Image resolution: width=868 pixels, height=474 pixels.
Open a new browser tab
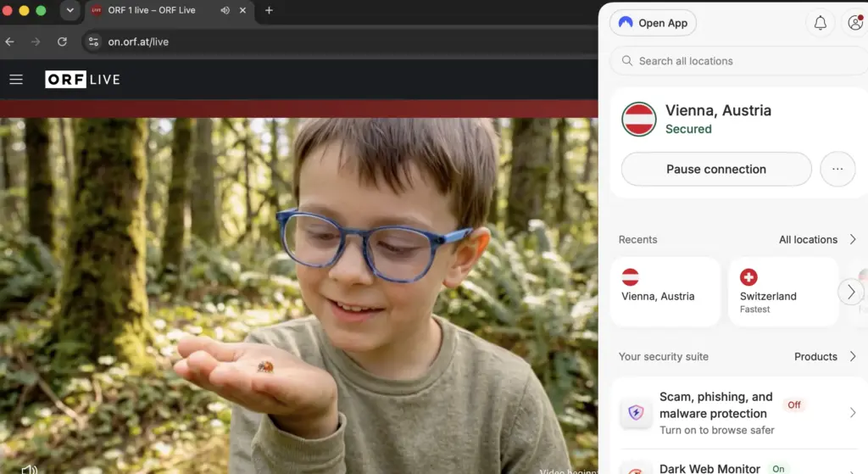click(269, 10)
